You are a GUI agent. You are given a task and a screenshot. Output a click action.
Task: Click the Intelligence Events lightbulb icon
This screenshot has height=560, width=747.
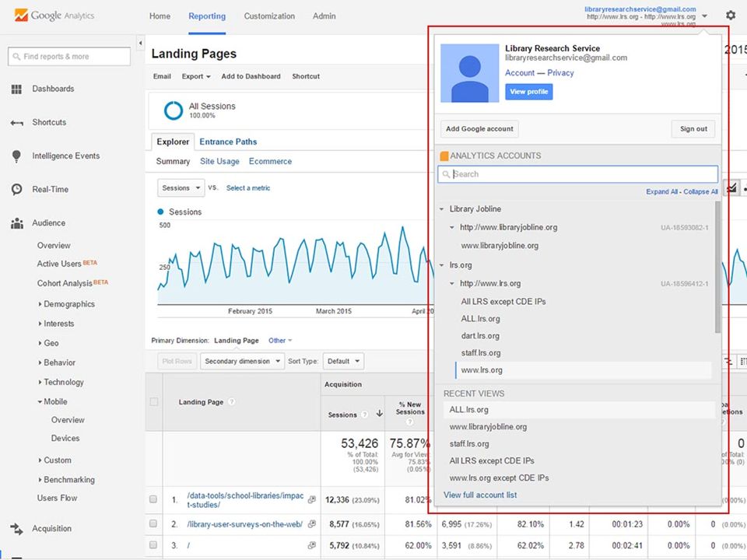pyautogui.click(x=16, y=156)
